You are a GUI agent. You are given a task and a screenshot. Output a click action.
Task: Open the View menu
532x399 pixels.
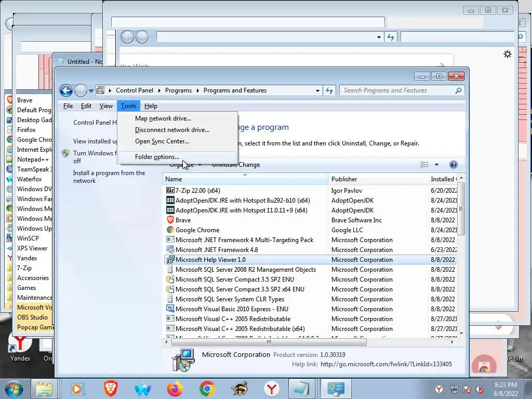pyautogui.click(x=106, y=106)
